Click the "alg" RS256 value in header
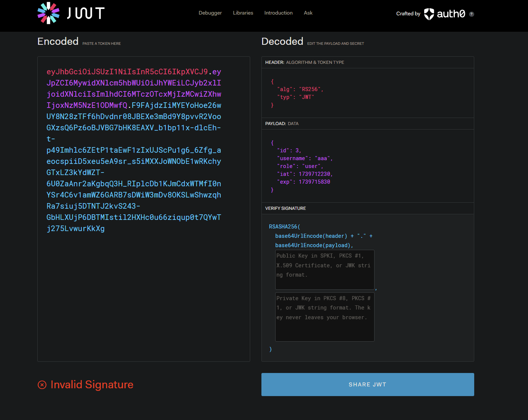This screenshot has width=528, height=420. 310,89
